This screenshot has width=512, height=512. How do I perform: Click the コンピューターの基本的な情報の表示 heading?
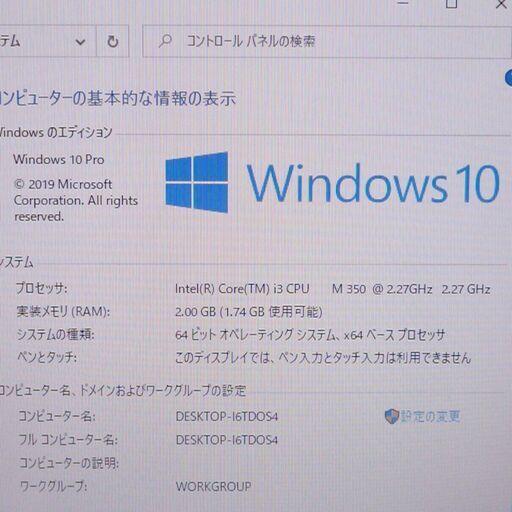117,99
